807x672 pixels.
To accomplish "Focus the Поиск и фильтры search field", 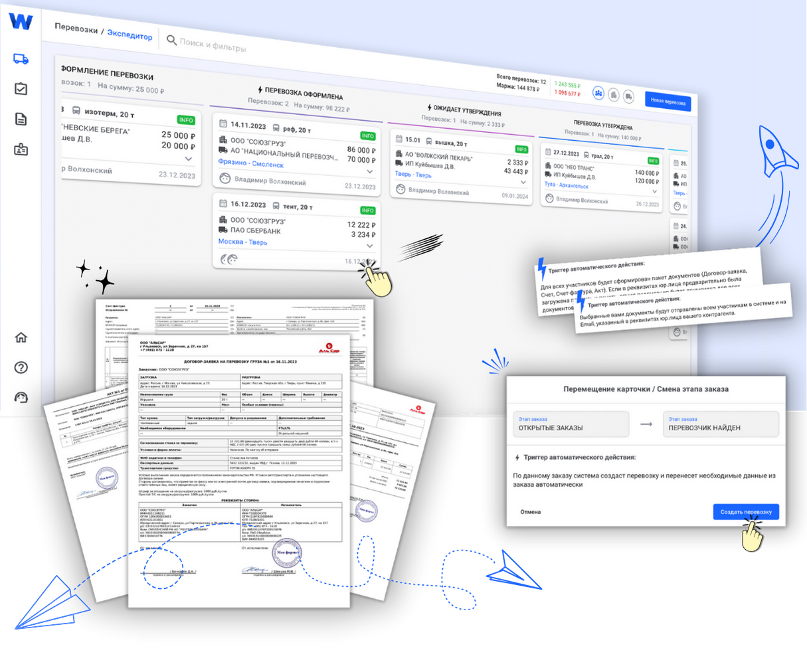I will tap(213, 44).
